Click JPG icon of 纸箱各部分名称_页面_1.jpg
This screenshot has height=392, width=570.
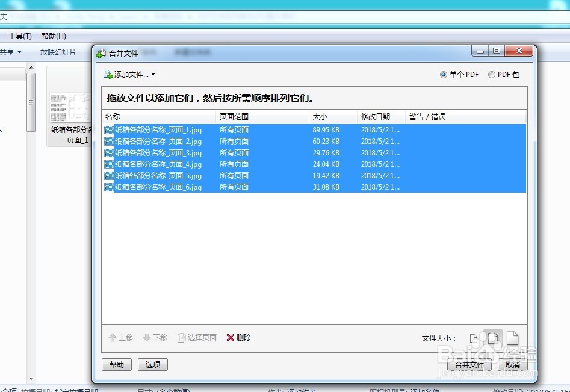(109, 130)
